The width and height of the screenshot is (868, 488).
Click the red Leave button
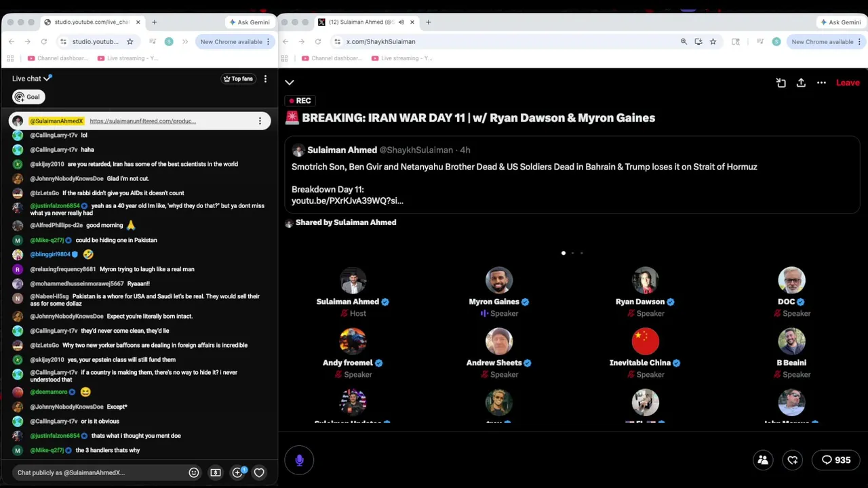pyautogui.click(x=848, y=83)
